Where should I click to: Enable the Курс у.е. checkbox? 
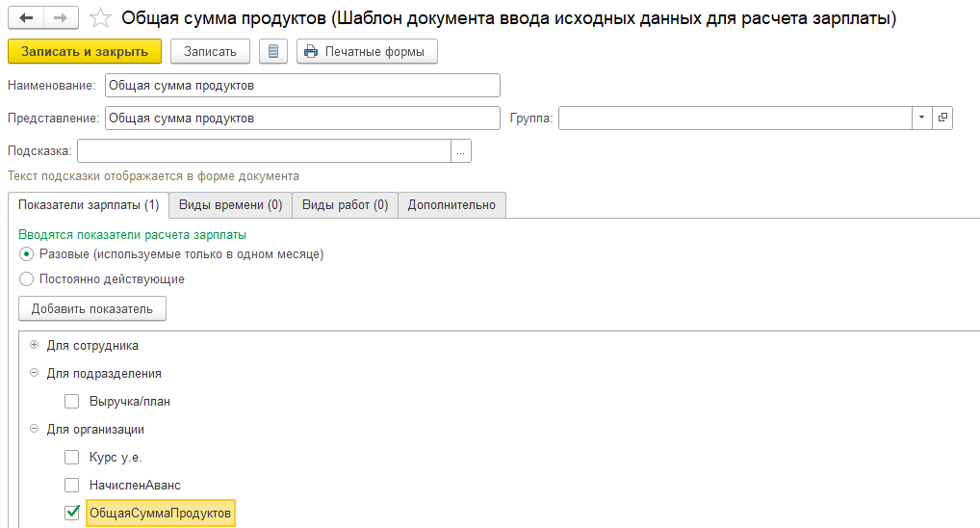(x=71, y=458)
